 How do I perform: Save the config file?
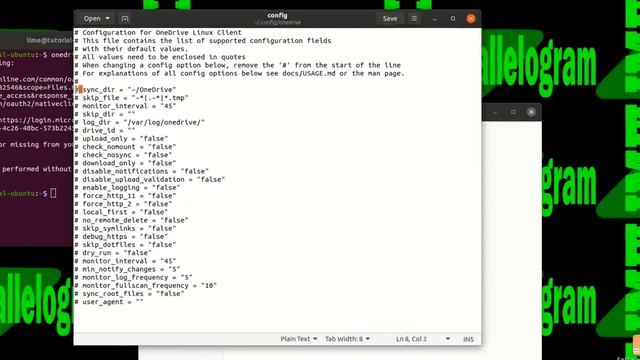tap(390, 19)
